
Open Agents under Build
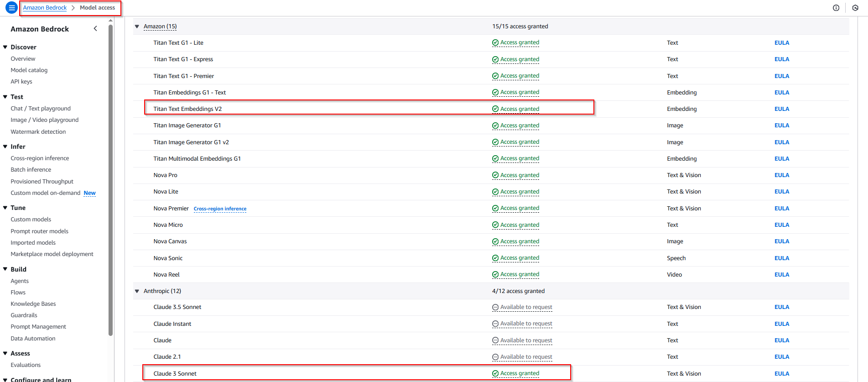(x=20, y=281)
